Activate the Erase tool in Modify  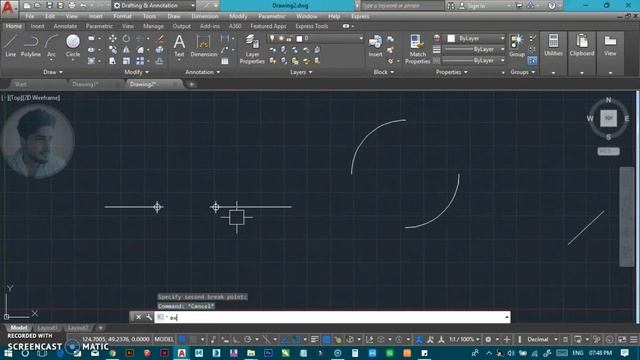(x=160, y=38)
